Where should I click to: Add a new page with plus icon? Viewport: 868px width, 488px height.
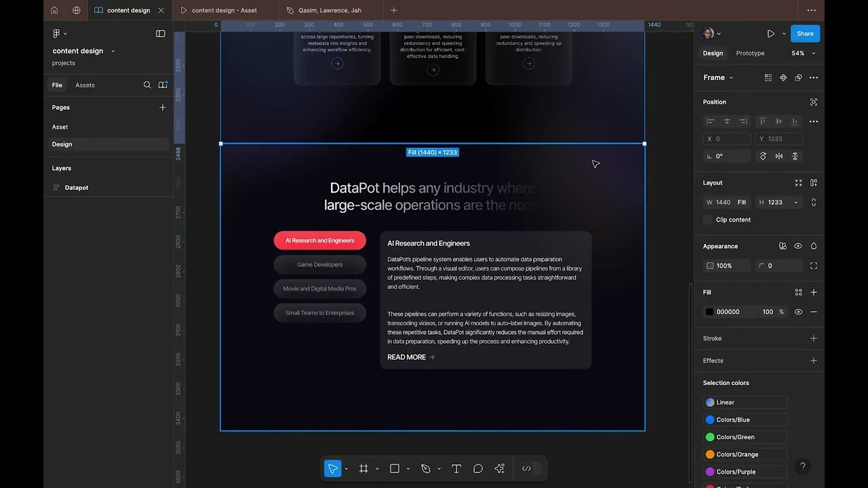163,107
